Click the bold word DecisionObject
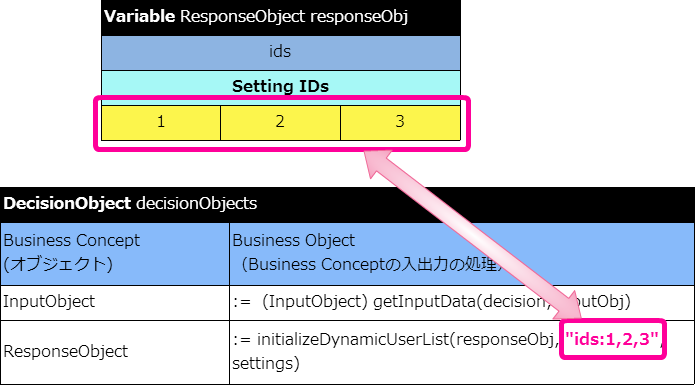The height and width of the screenshot is (385, 695). pyautogui.click(x=67, y=203)
